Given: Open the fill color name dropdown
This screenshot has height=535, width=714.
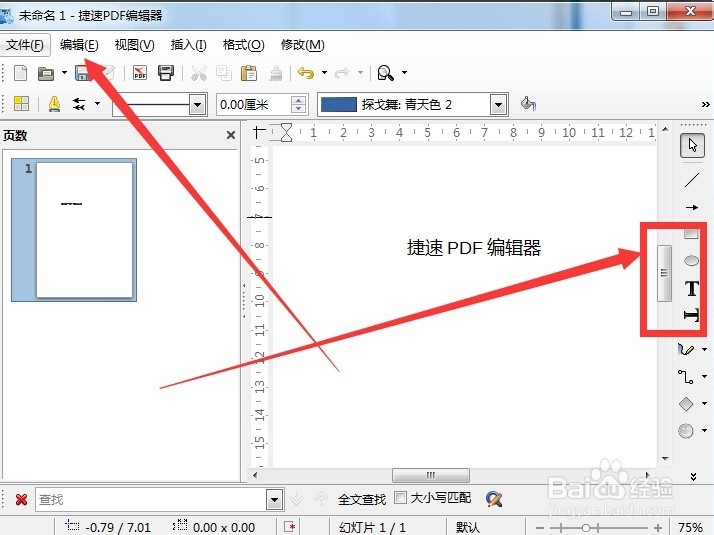Looking at the screenshot, I should [499, 105].
